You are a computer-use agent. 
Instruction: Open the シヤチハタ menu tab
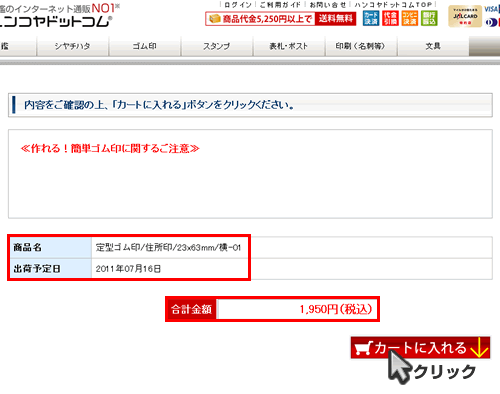pyautogui.click(x=72, y=46)
